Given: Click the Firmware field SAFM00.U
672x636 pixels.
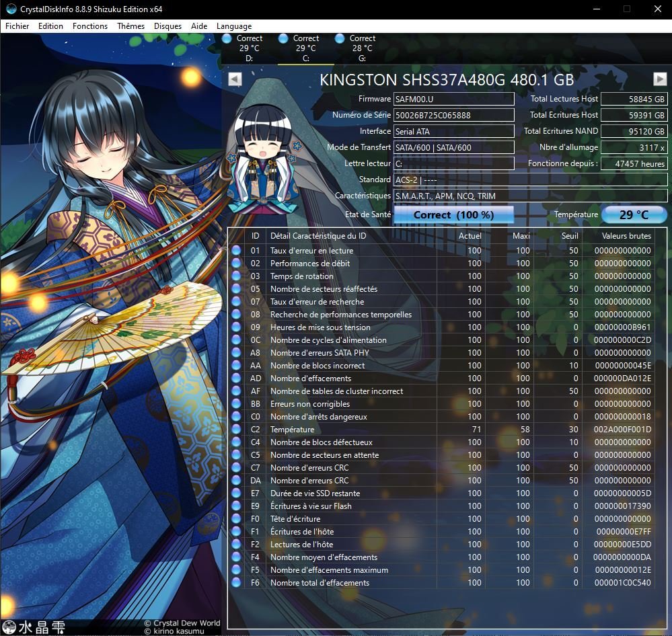Looking at the screenshot, I should [x=454, y=99].
